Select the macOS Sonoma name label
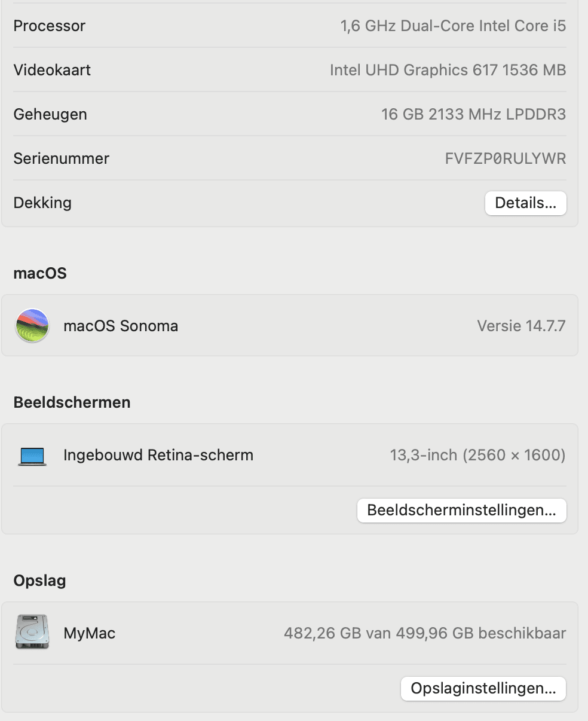Image resolution: width=588 pixels, height=721 pixels. 121,326
